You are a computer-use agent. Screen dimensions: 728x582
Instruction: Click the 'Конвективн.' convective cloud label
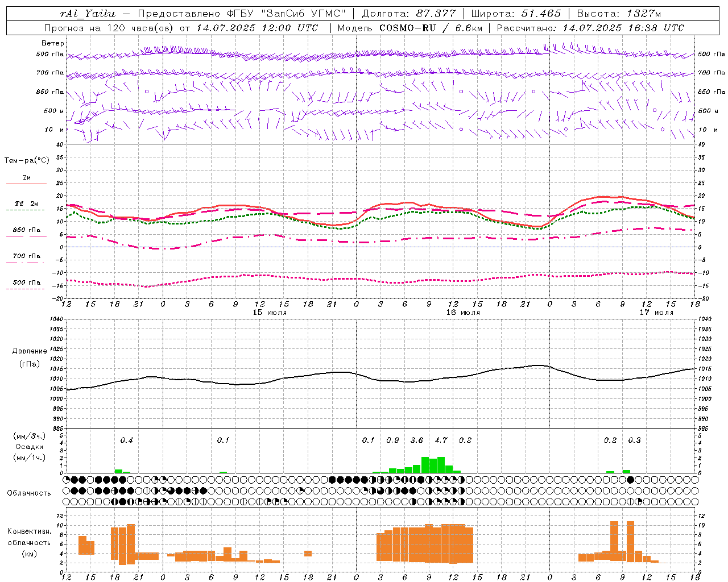(29, 531)
